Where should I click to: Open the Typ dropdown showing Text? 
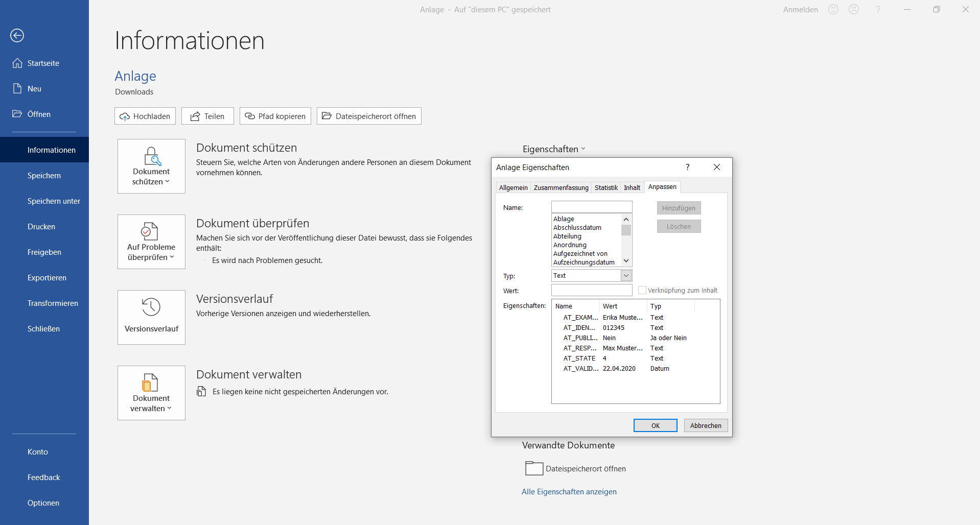click(x=625, y=275)
